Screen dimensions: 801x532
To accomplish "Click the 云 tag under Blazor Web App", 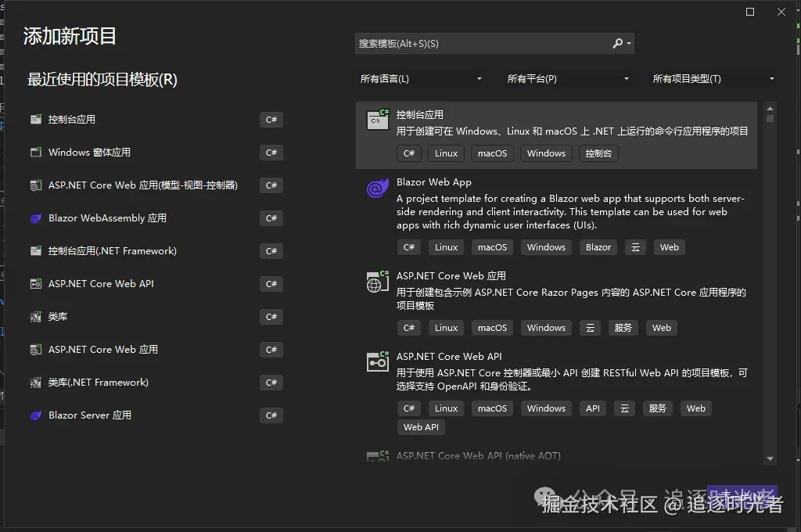I will click(635, 247).
